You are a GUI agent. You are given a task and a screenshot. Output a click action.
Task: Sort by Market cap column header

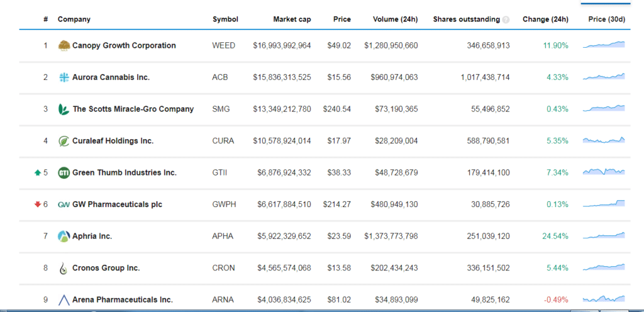pos(292,19)
